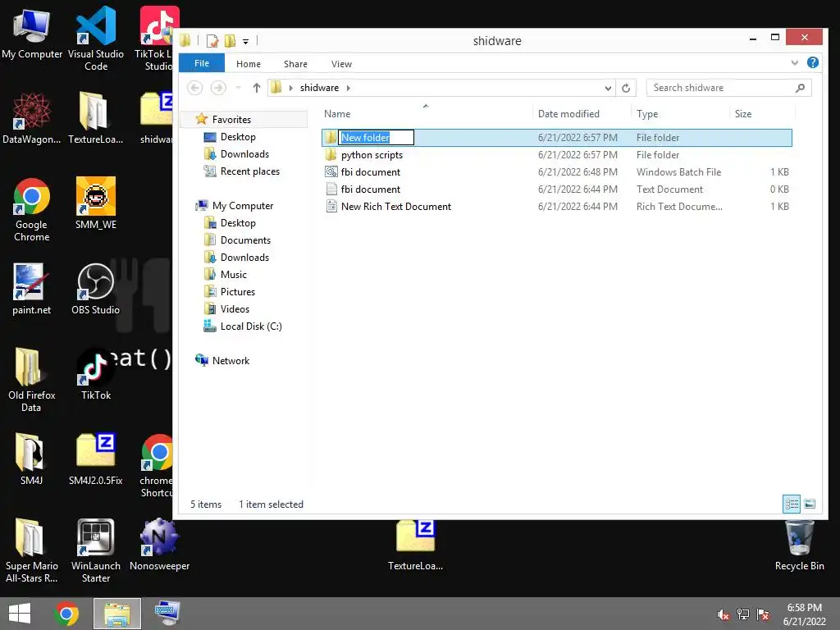840x630 pixels.
Task: Open Chrome from the taskbar
Action: point(66,614)
